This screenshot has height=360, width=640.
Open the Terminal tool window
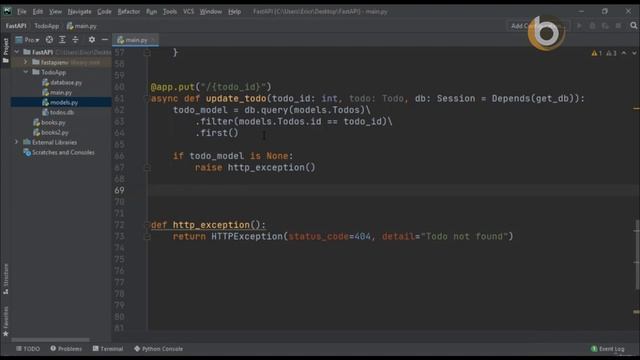(108, 349)
